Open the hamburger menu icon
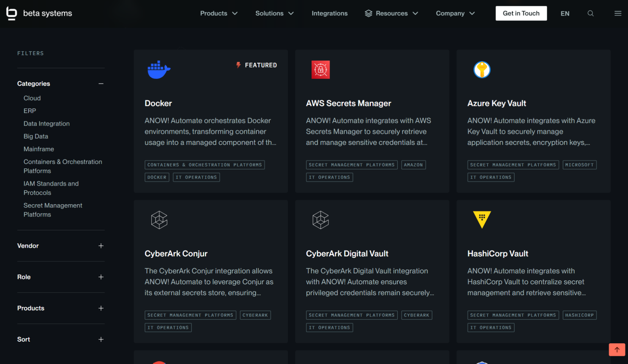 pyautogui.click(x=618, y=13)
